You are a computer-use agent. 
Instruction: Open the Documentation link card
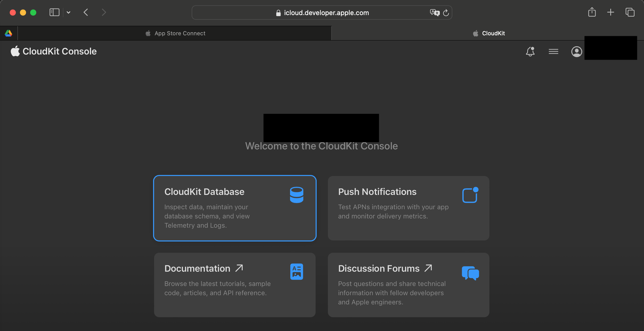click(x=235, y=285)
